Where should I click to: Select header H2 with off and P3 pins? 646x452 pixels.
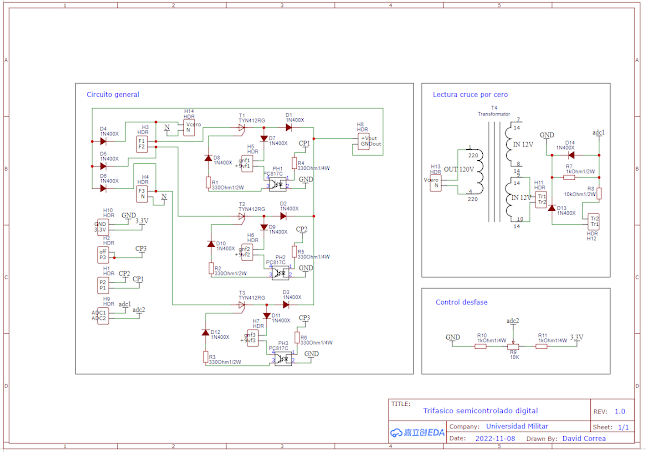click(103, 255)
